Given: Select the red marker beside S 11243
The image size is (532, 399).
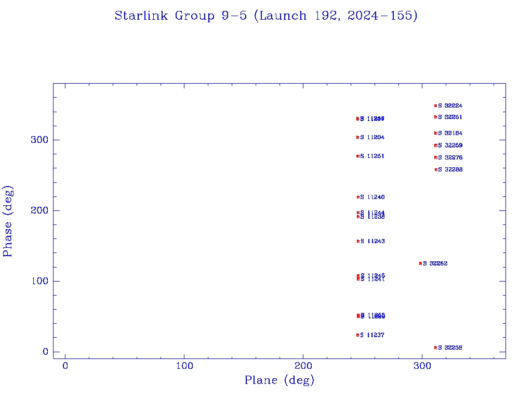Looking at the screenshot, I should (358, 241).
